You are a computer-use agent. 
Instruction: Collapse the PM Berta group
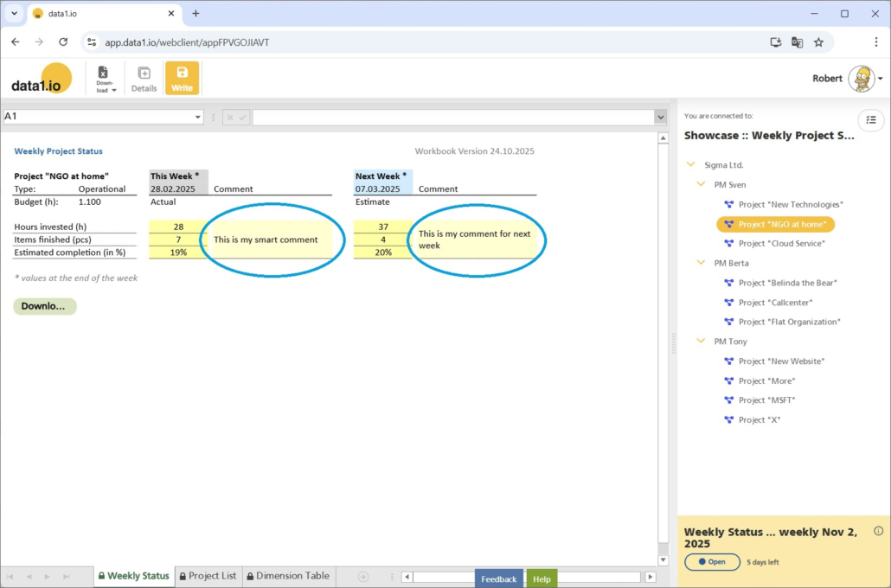tap(701, 263)
